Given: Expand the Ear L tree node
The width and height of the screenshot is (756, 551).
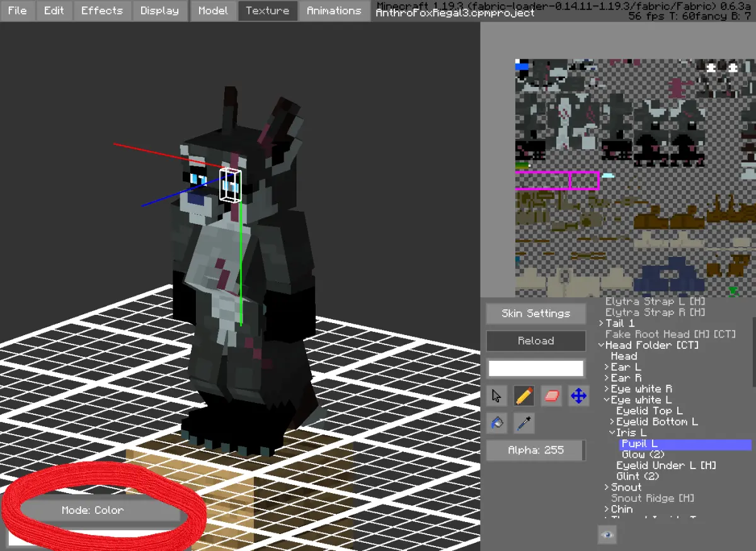Looking at the screenshot, I should click(607, 367).
